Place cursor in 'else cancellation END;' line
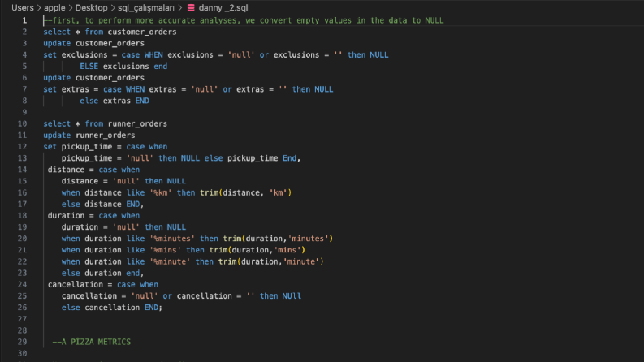Image resolution: width=644 pixels, height=362 pixels. click(112, 308)
